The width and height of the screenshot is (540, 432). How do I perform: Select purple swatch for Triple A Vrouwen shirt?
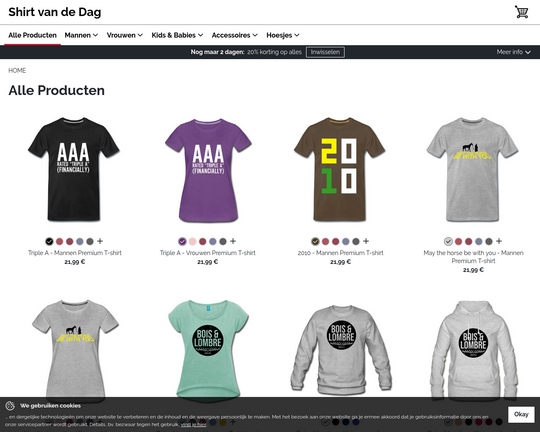pyautogui.click(x=182, y=241)
